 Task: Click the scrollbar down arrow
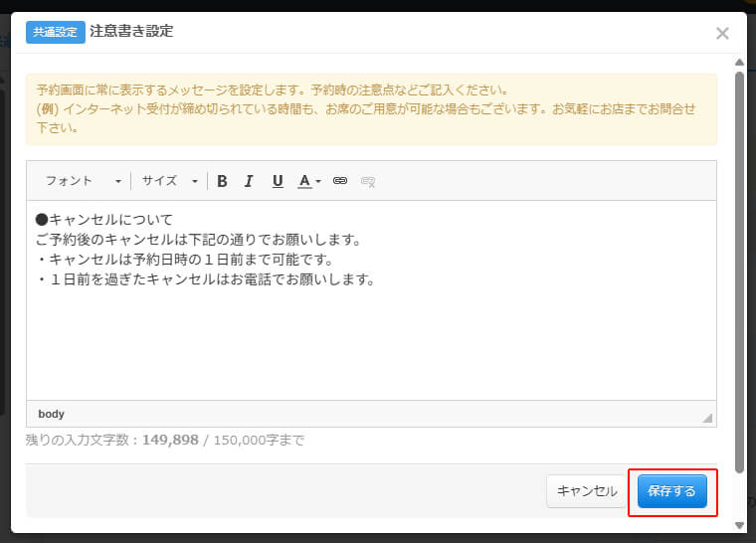(739, 524)
